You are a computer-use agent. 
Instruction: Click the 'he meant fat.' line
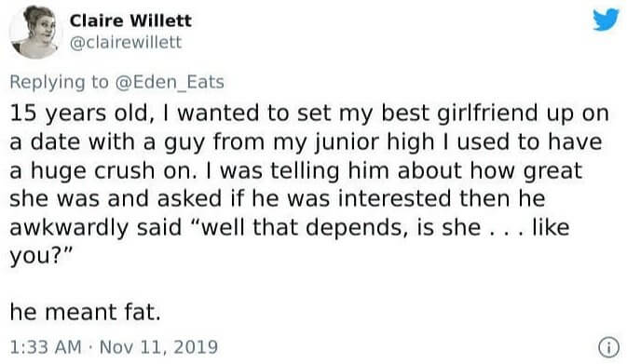point(85,312)
